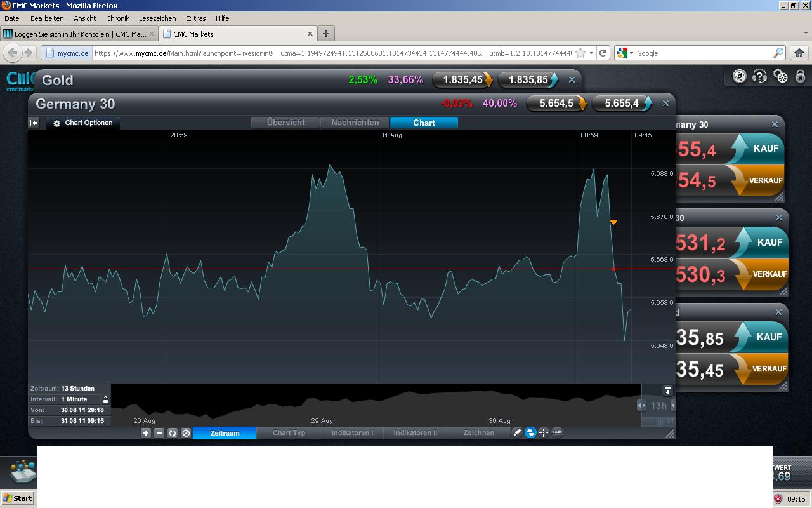The width and height of the screenshot is (812, 508).
Task: Reload the page in Firefox
Action: (x=603, y=53)
